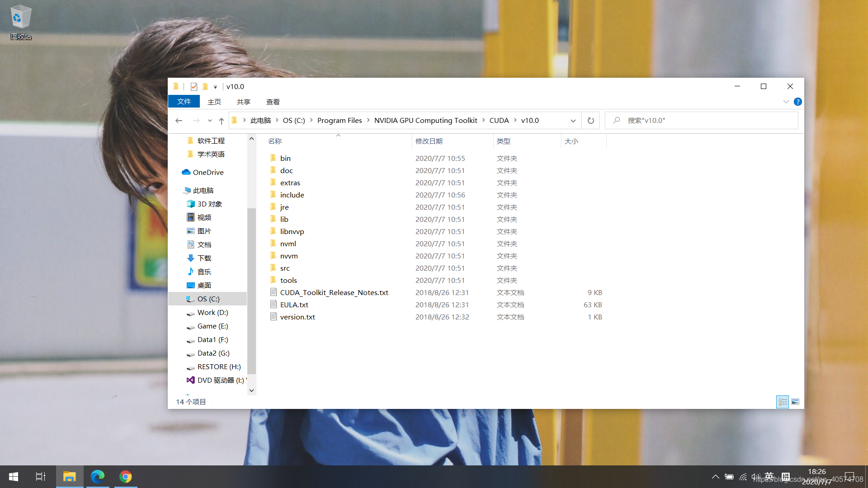Open the 文件 menu tab
The image size is (868, 488).
[x=184, y=102]
